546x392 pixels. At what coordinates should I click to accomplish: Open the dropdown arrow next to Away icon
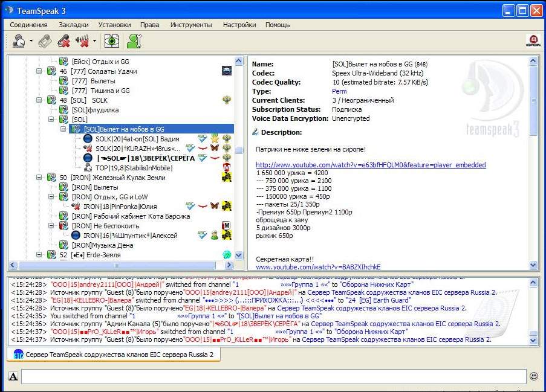click(31, 42)
